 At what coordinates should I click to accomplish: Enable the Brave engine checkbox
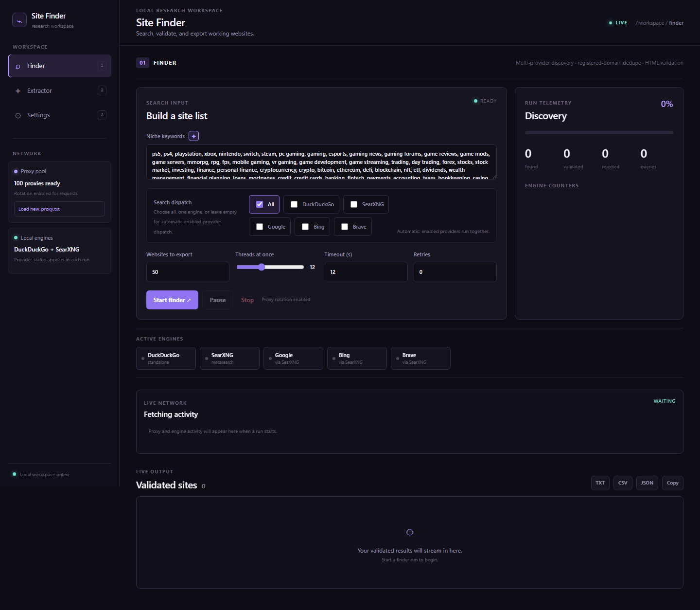point(345,227)
